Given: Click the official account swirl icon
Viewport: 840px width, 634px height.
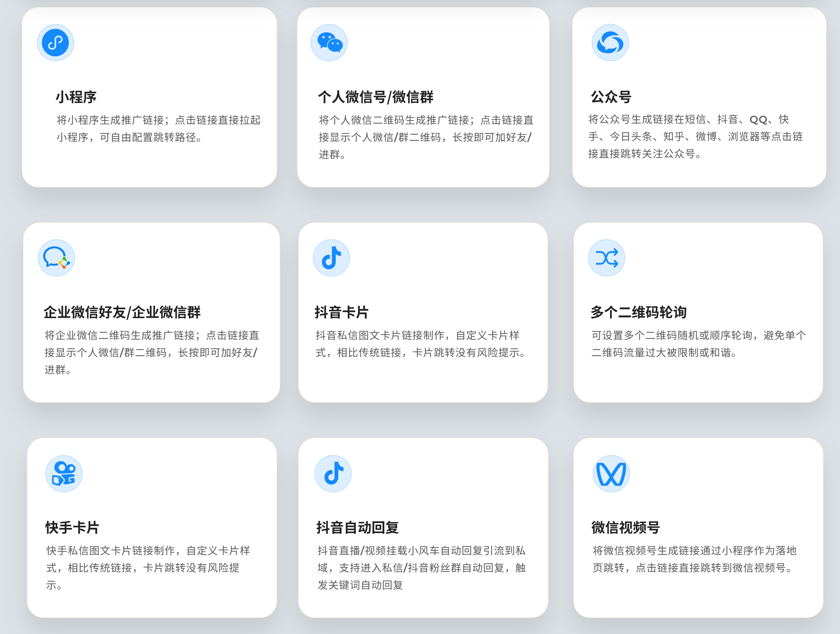Looking at the screenshot, I should tap(610, 43).
